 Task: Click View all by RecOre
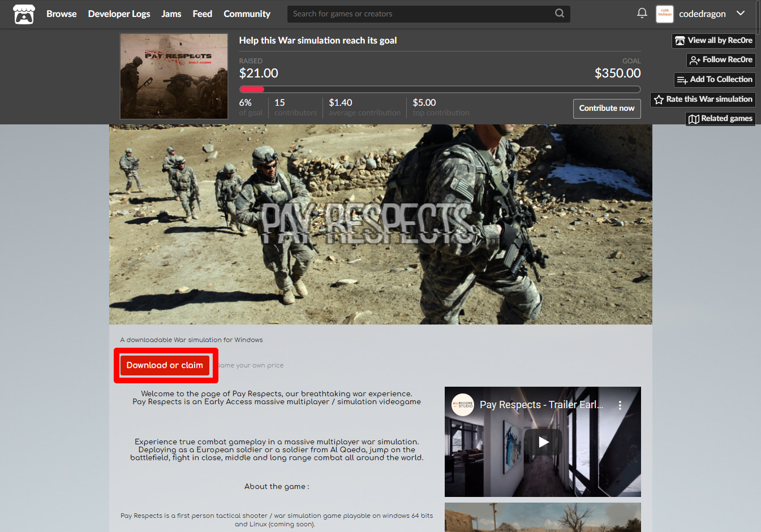(713, 41)
